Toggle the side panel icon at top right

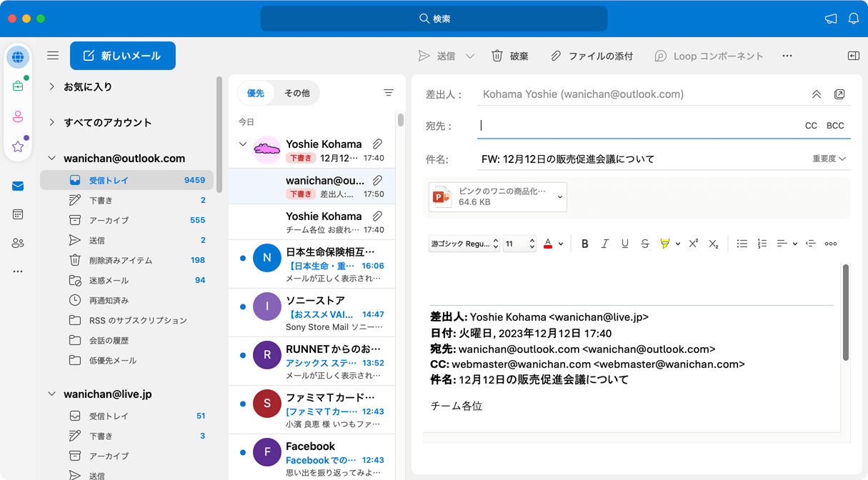[x=854, y=56]
